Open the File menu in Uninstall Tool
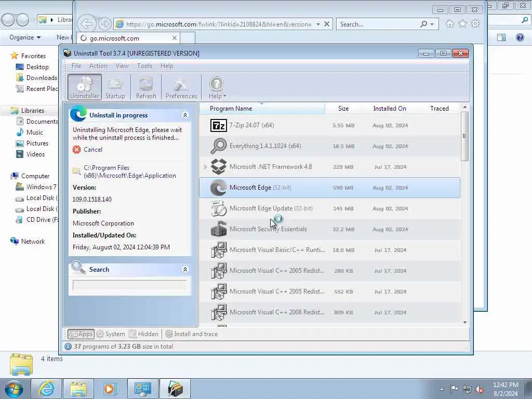The height and width of the screenshot is (399, 532). 76,66
